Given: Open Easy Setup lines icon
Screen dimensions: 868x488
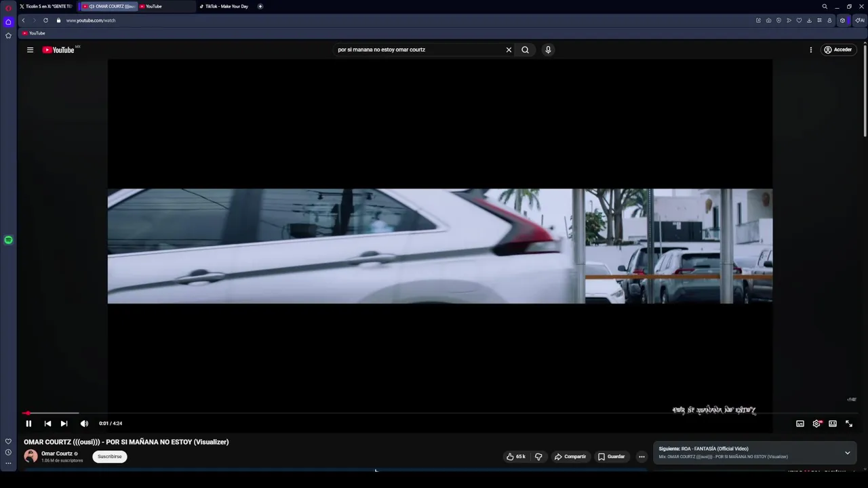Looking at the screenshot, I should 819,20.
